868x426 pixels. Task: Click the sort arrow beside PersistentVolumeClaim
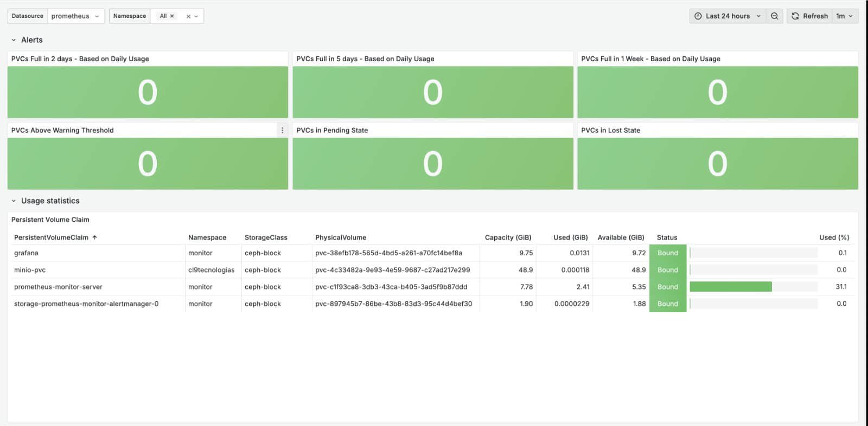(x=95, y=237)
